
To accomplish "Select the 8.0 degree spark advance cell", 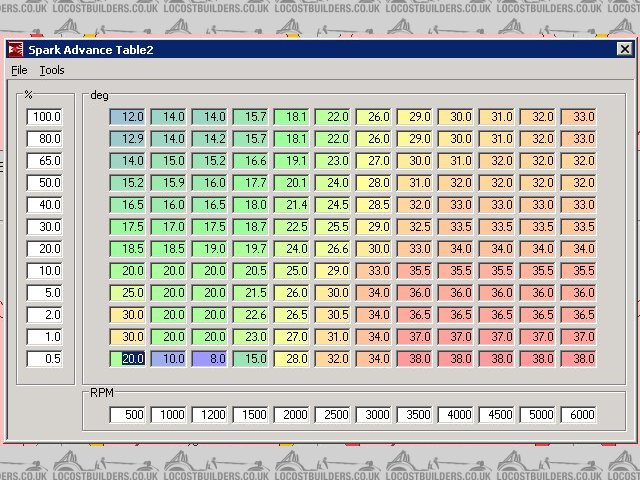I will (209, 358).
